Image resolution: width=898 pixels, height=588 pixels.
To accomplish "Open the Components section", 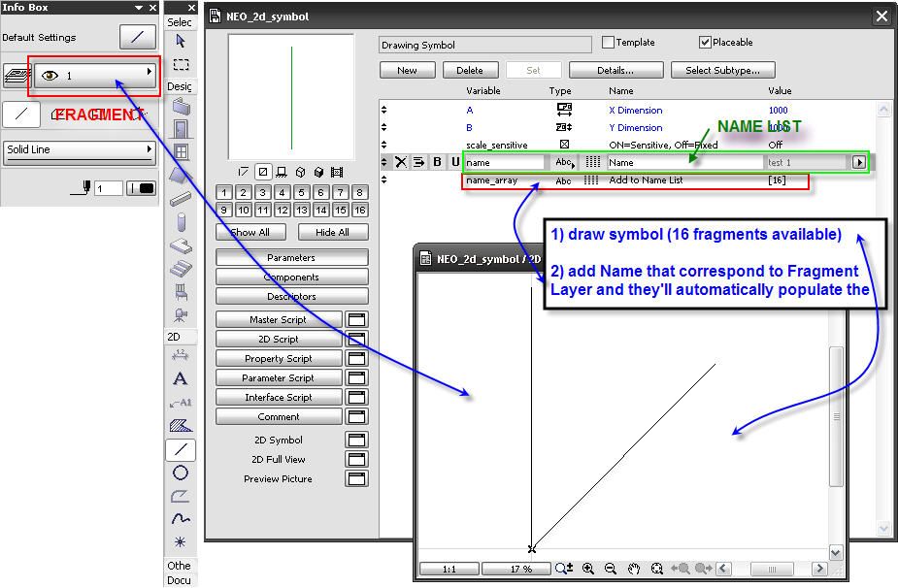I will [291, 278].
